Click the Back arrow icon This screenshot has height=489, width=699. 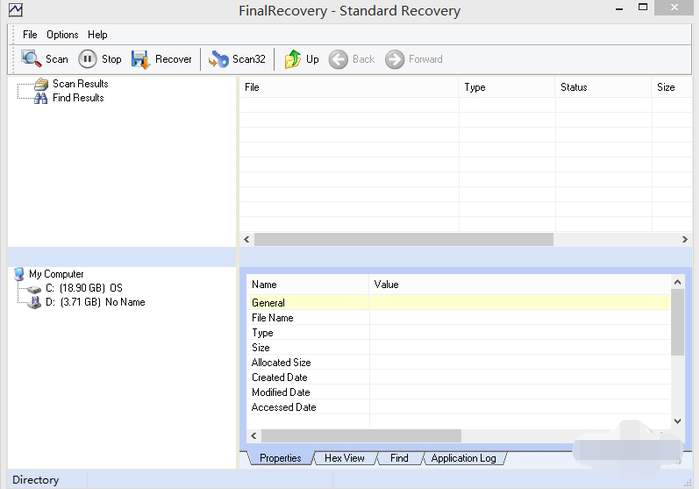pyautogui.click(x=338, y=59)
